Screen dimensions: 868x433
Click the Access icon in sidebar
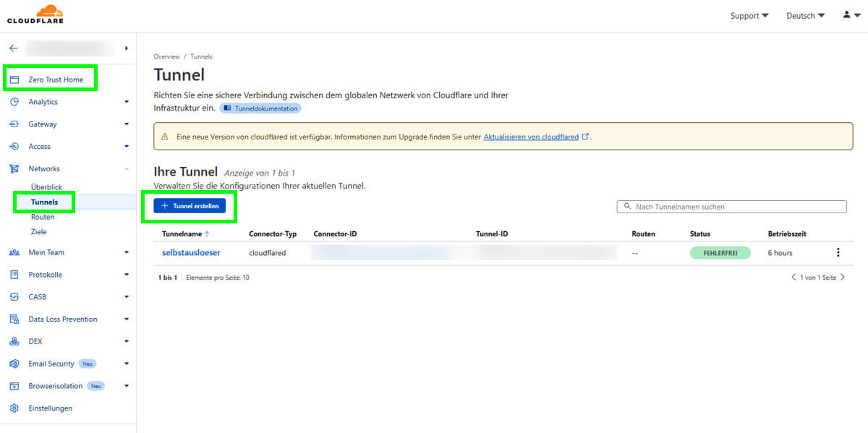[14, 147]
